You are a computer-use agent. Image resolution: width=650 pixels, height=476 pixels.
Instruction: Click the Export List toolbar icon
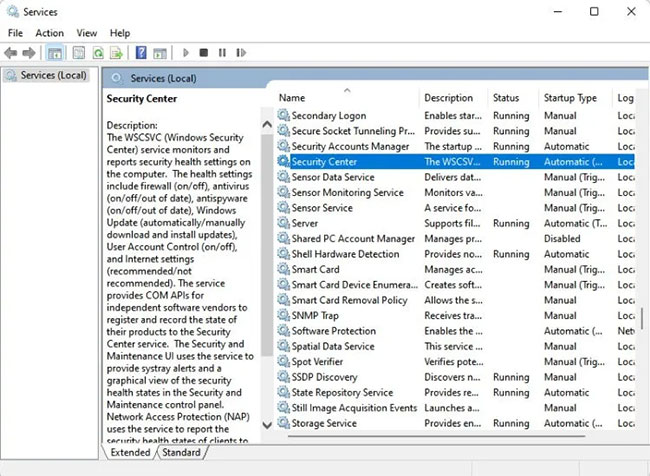pos(118,52)
